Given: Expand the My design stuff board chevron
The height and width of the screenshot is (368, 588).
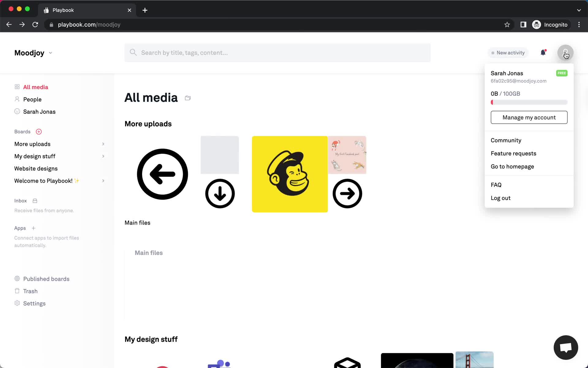Looking at the screenshot, I should pyautogui.click(x=103, y=156).
